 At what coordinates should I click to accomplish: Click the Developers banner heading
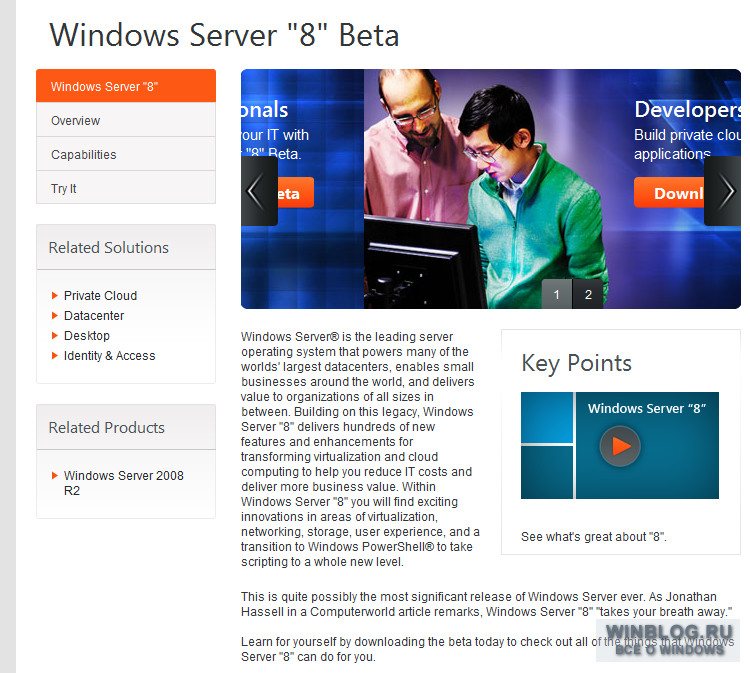pos(687,110)
